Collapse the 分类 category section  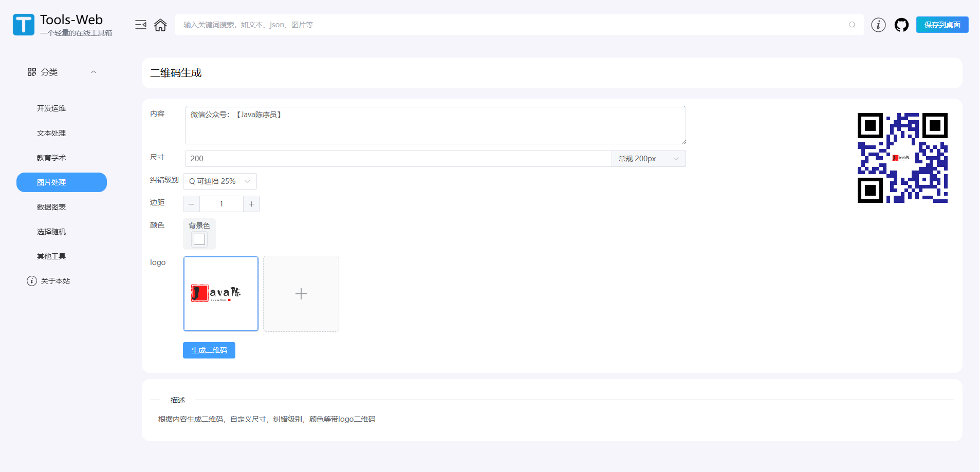coord(94,72)
